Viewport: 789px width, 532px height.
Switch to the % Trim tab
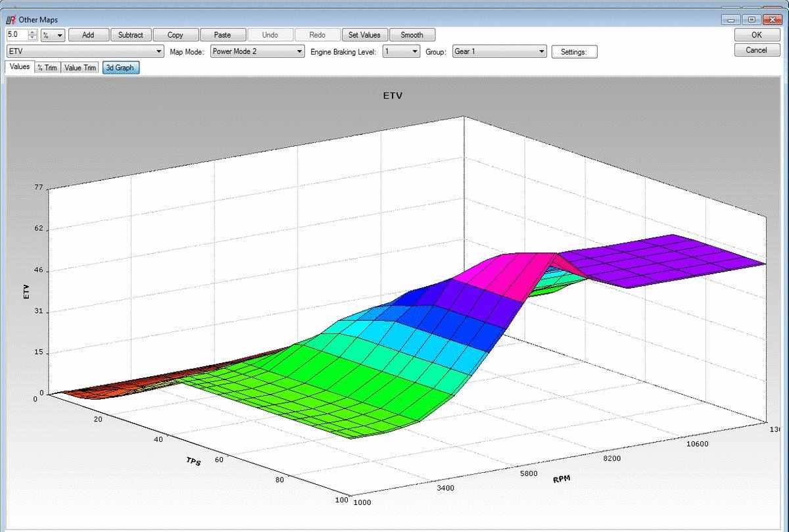(47, 68)
